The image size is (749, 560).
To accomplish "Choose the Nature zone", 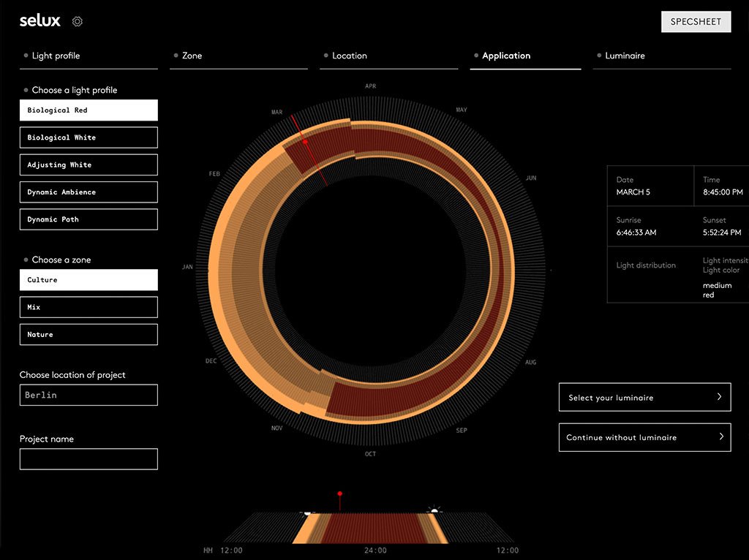I will point(88,334).
